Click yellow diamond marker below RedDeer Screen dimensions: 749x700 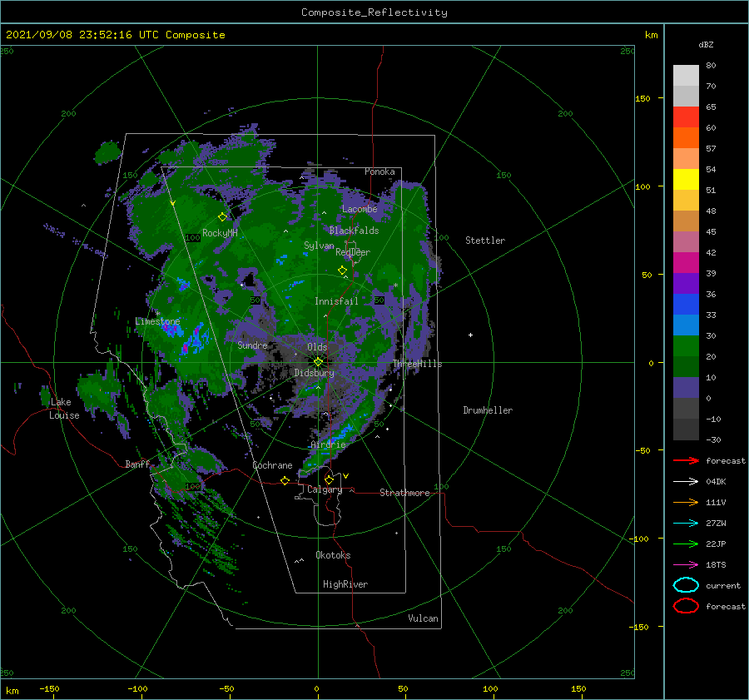342,271
